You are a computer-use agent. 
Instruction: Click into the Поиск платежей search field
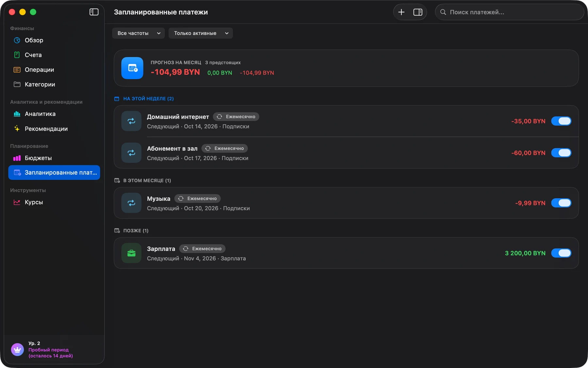(x=510, y=12)
